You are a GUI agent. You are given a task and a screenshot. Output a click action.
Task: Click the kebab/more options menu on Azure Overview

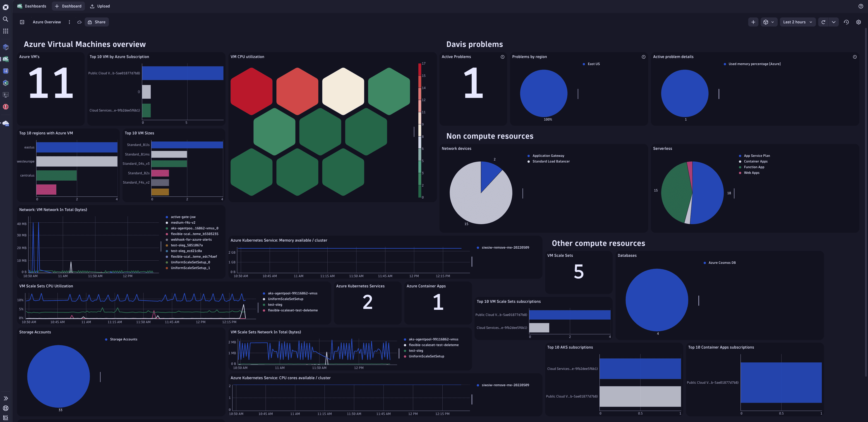point(69,22)
